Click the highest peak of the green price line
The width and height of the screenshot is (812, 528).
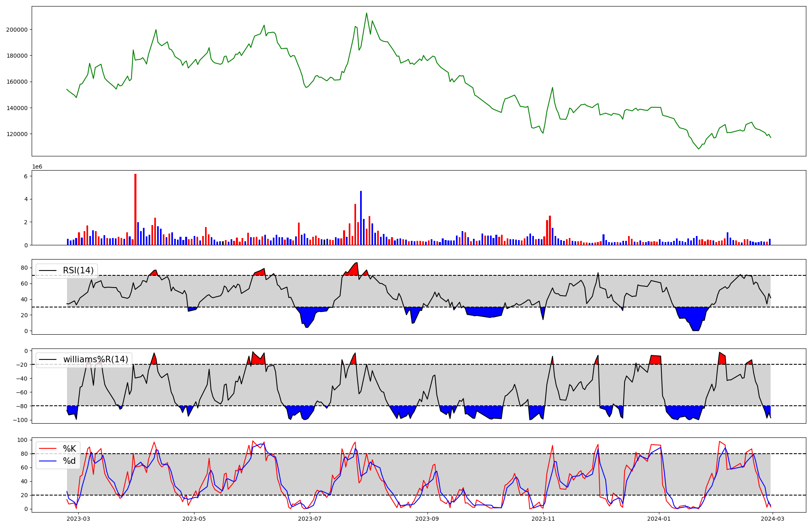(x=367, y=13)
